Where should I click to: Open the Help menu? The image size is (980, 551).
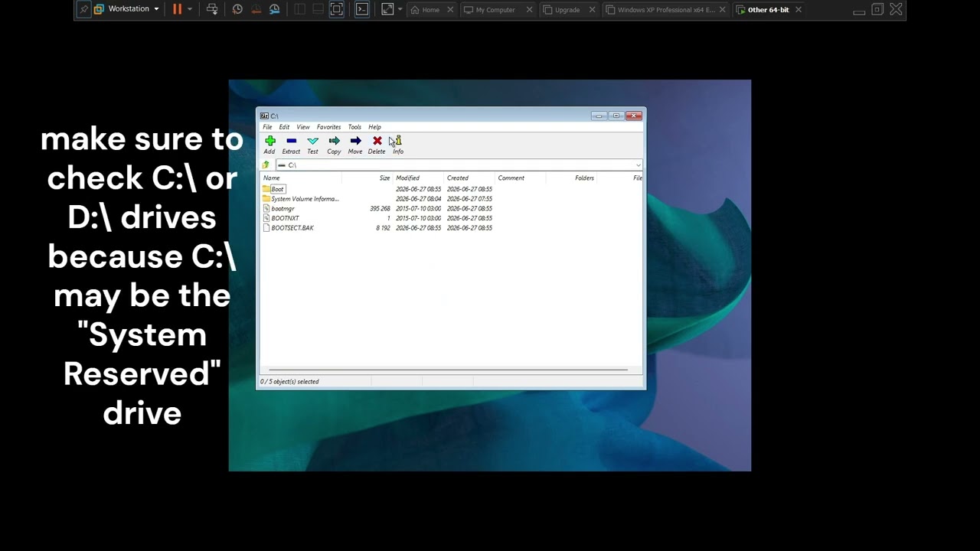point(374,127)
